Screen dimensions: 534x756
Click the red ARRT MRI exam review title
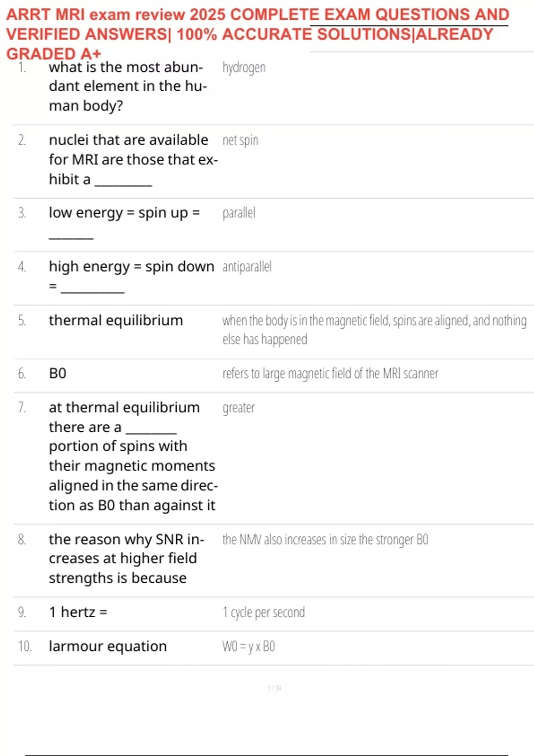point(257,34)
